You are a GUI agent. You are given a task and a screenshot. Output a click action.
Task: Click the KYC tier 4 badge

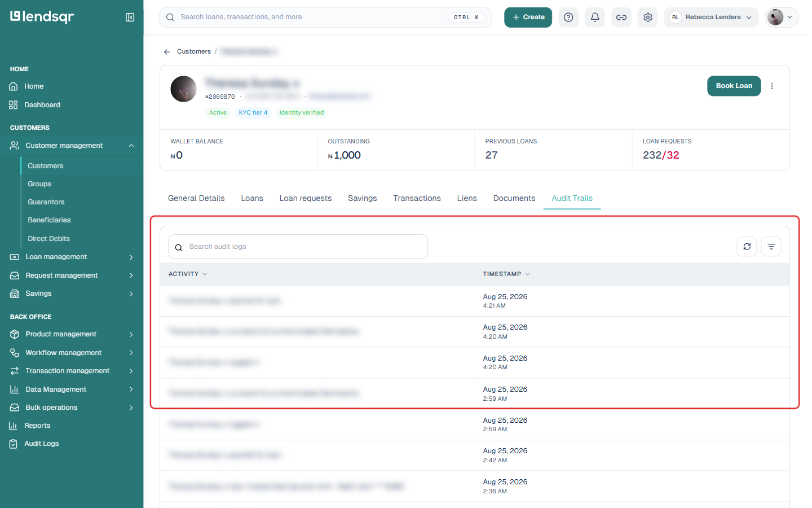[x=253, y=113]
